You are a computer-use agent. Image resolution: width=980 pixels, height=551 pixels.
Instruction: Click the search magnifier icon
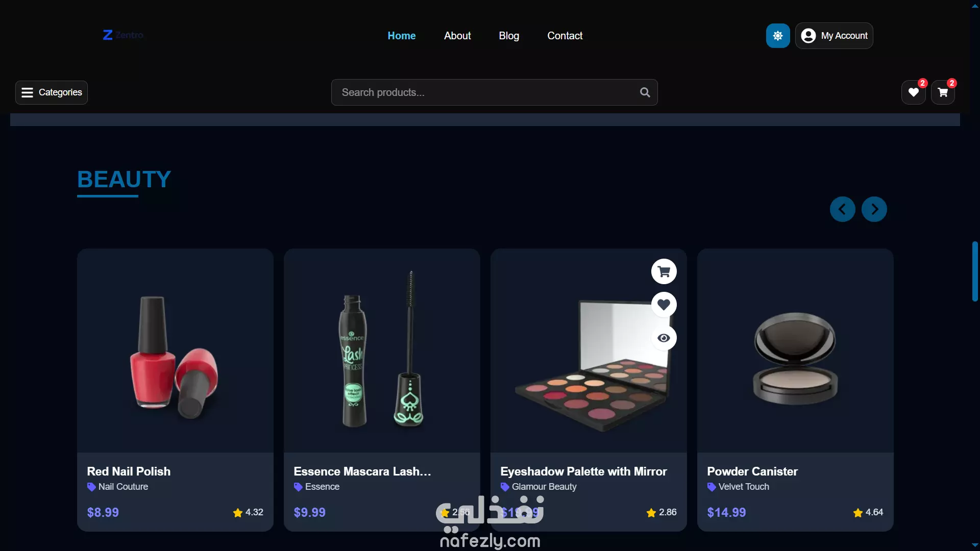coord(645,92)
